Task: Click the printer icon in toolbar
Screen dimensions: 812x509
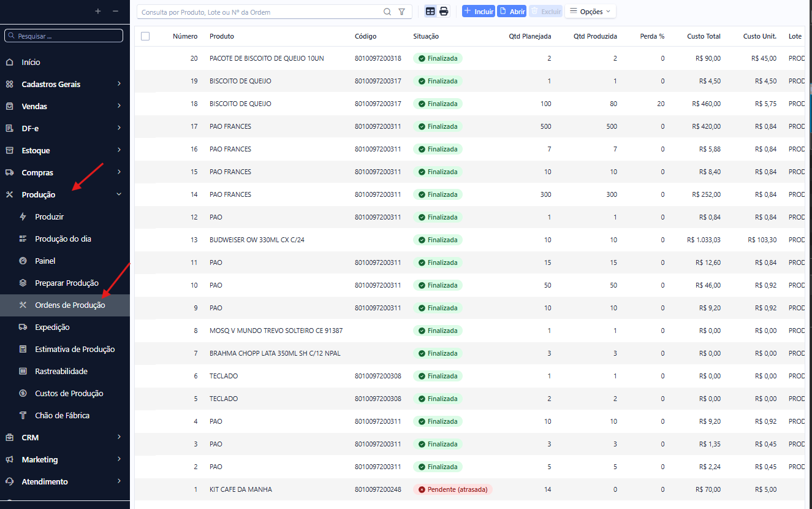Action: click(444, 12)
